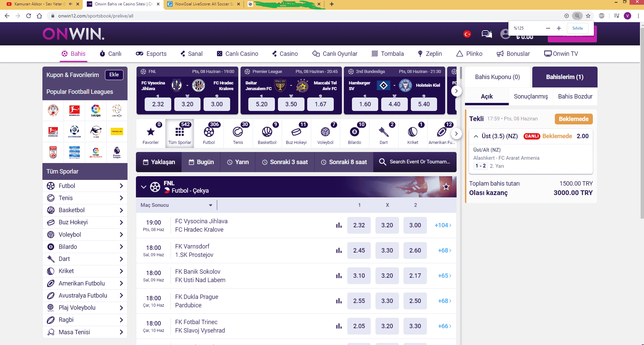Click Search Event Or Tournament field

tap(415, 162)
